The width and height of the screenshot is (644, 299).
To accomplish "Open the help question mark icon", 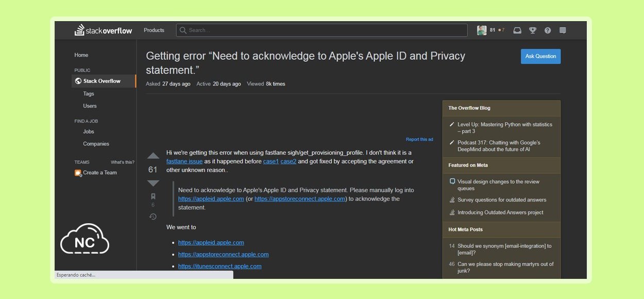I will 548,30.
